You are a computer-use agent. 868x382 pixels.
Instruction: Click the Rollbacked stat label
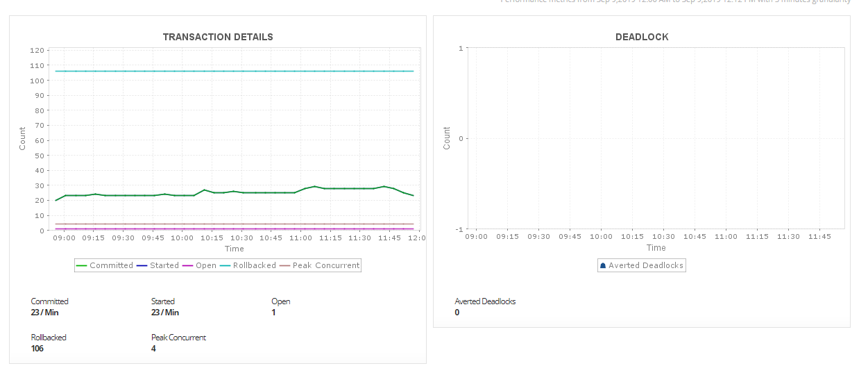click(x=49, y=338)
